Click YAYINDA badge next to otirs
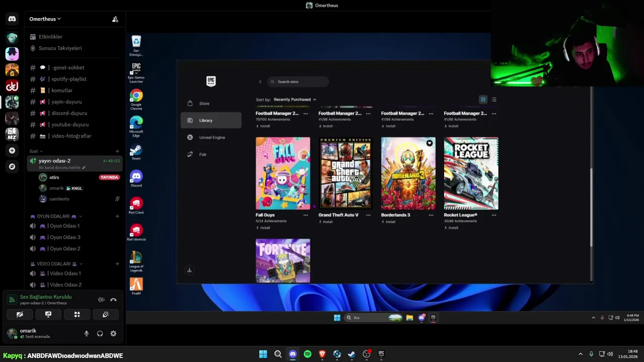This screenshot has width=644, height=362. [109, 177]
